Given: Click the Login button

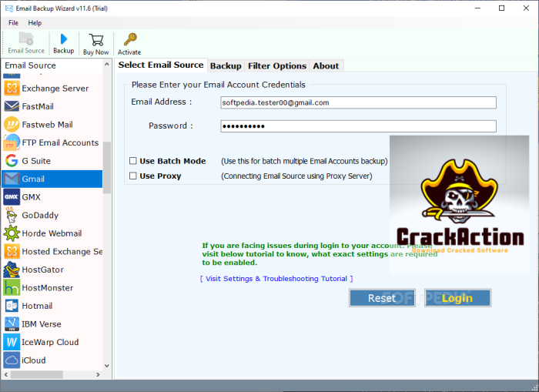Looking at the screenshot, I should point(457,298).
